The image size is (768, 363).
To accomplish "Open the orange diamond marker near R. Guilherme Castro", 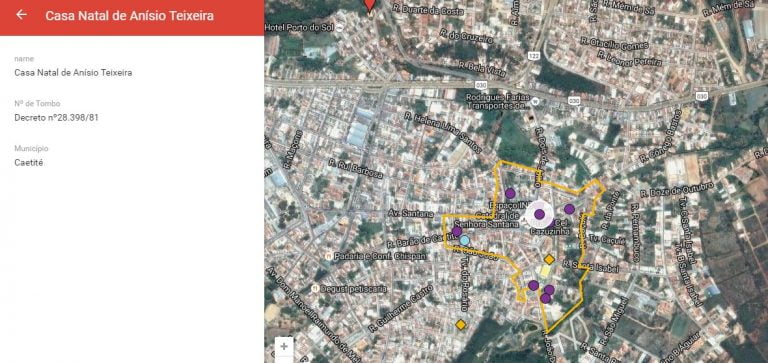I will point(460,324).
